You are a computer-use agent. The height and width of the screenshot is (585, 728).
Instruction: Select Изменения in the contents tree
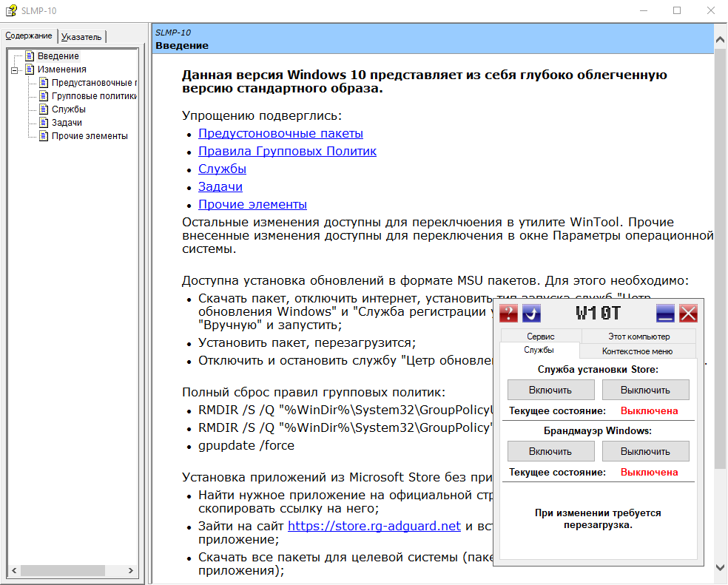pyautogui.click(x=61, y=70)
